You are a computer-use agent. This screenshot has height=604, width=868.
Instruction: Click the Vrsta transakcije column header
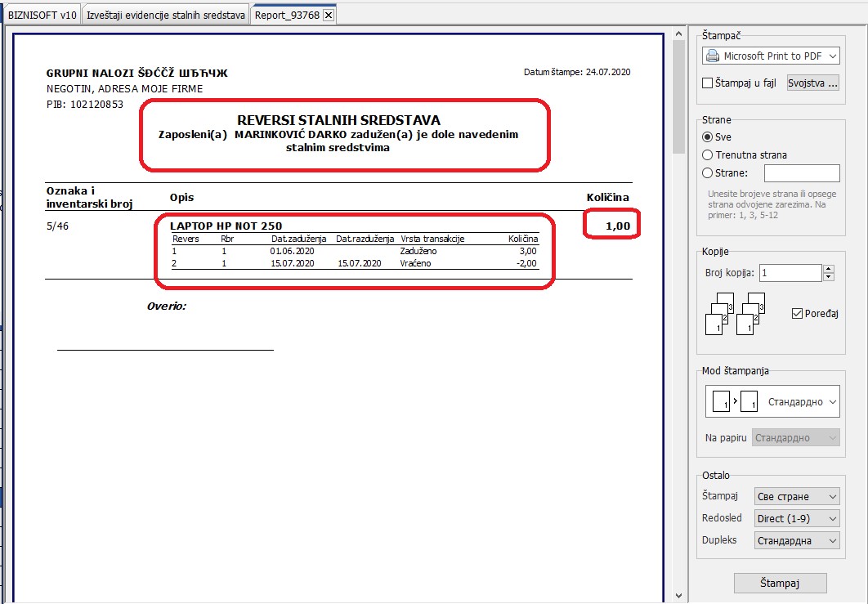point(432,239)
